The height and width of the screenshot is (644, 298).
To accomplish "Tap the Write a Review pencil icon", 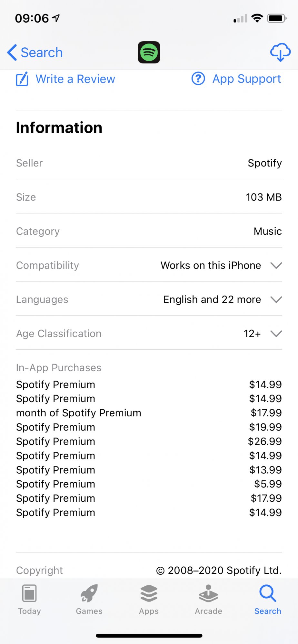I will tap(22, 79).
